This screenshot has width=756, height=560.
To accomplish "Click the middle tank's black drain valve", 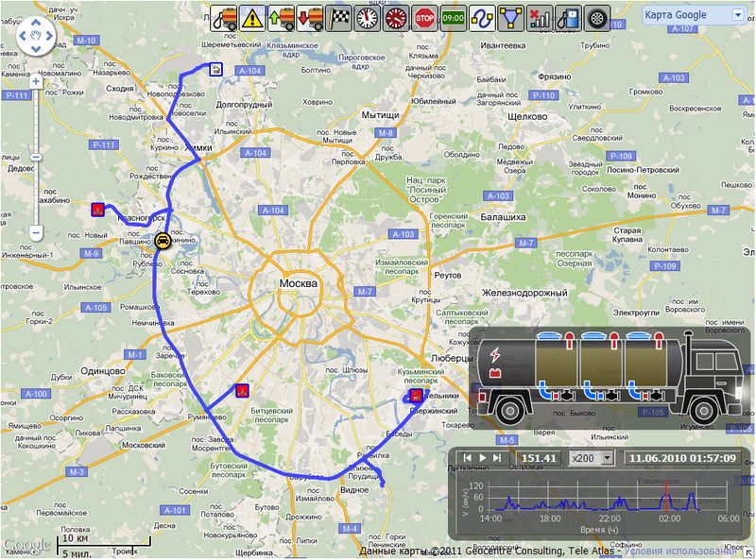I will click(x=612, y=396).
